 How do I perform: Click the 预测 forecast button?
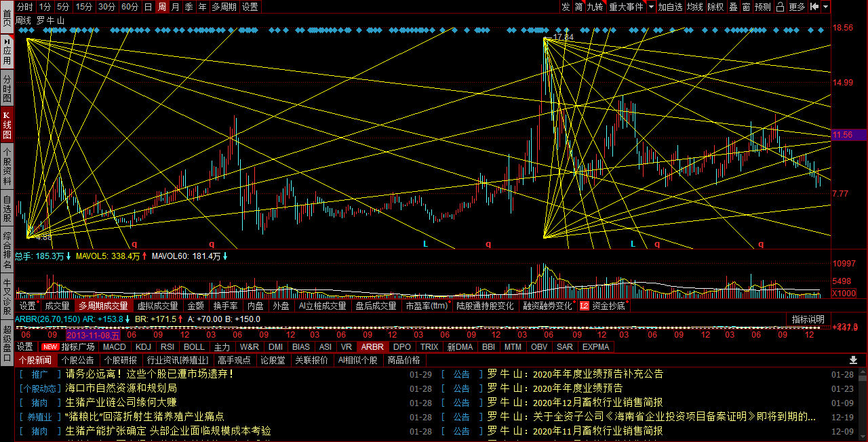click(763, 7)
